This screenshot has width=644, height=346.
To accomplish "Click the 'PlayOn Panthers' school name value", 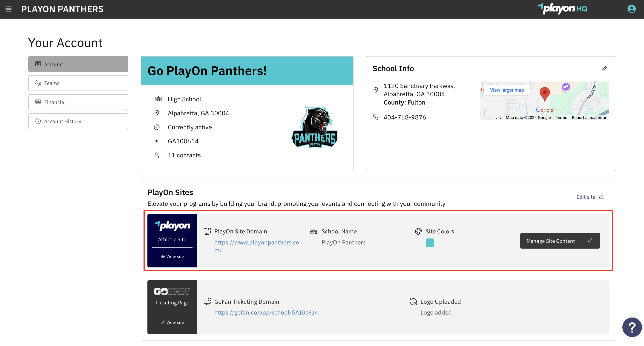I will (343, 242).
